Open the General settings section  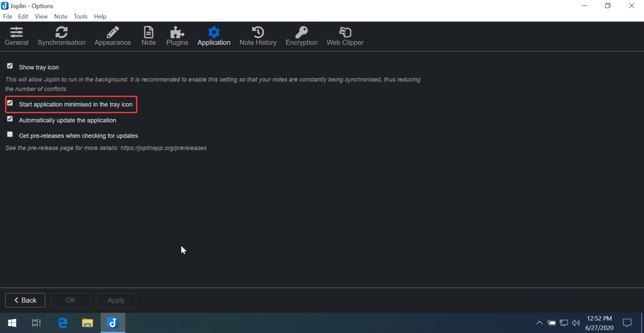click(16, 36)
